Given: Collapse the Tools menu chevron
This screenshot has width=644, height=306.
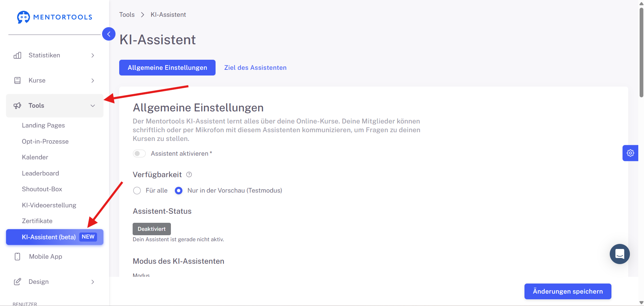Looking at the screenshot, I should [x=93, y=106].
